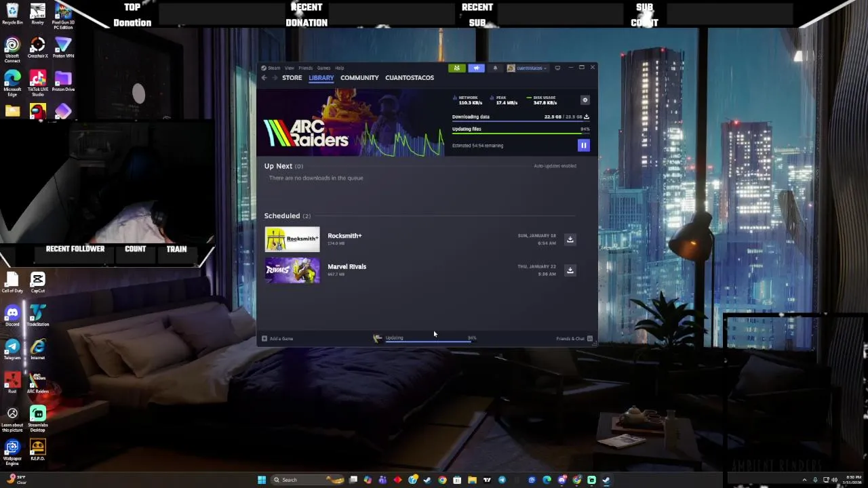Open Learn about this picture icon
The width and height of the screenshot is (868, 488).
coord(12,419)
